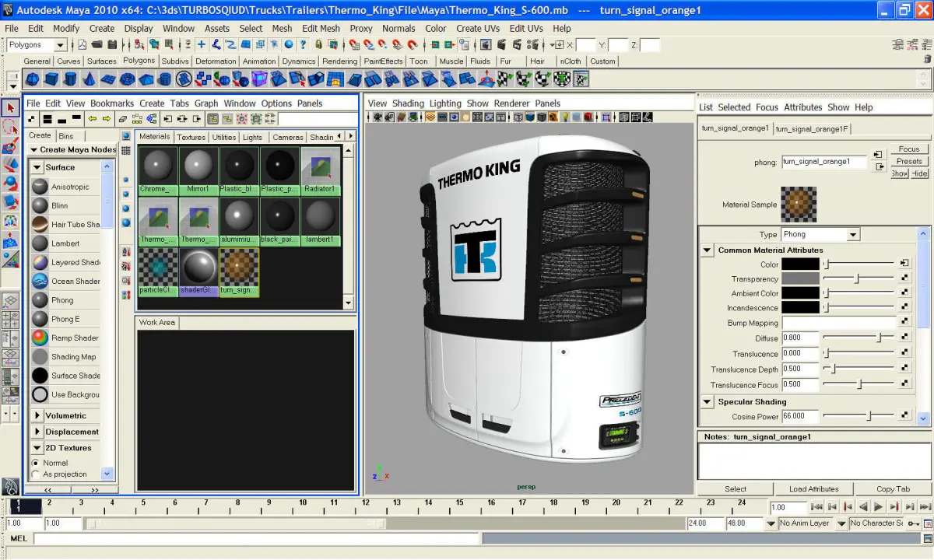Collapse the Create Maya Nodes header

tap(33, 149)
